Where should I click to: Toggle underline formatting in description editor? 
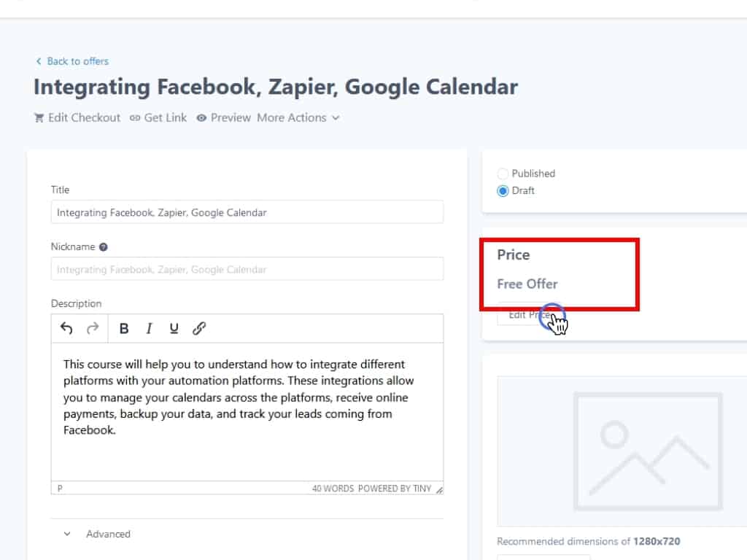[174, 328]
